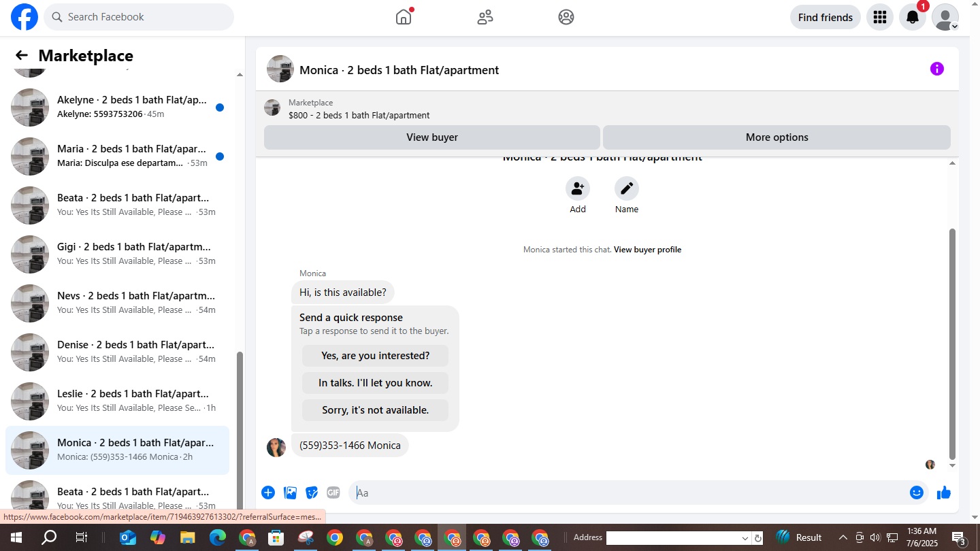
Task: Open File Explorer from the taskbar
Action: point(187,537)
